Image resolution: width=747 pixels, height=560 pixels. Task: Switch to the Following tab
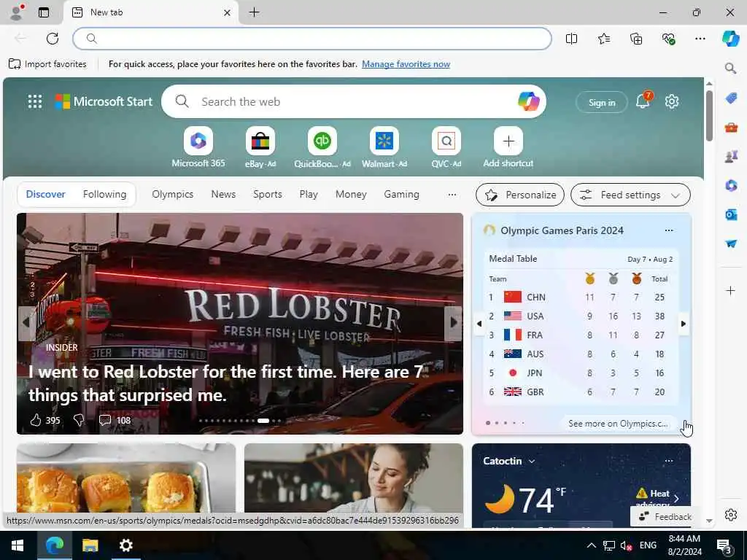pyautogui.click(x=105, y=194)
